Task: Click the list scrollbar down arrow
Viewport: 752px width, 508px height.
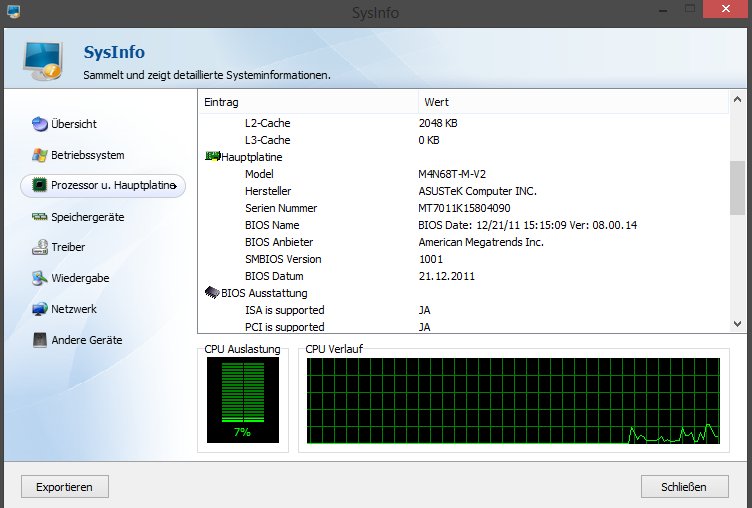Action: coord(737,324)
